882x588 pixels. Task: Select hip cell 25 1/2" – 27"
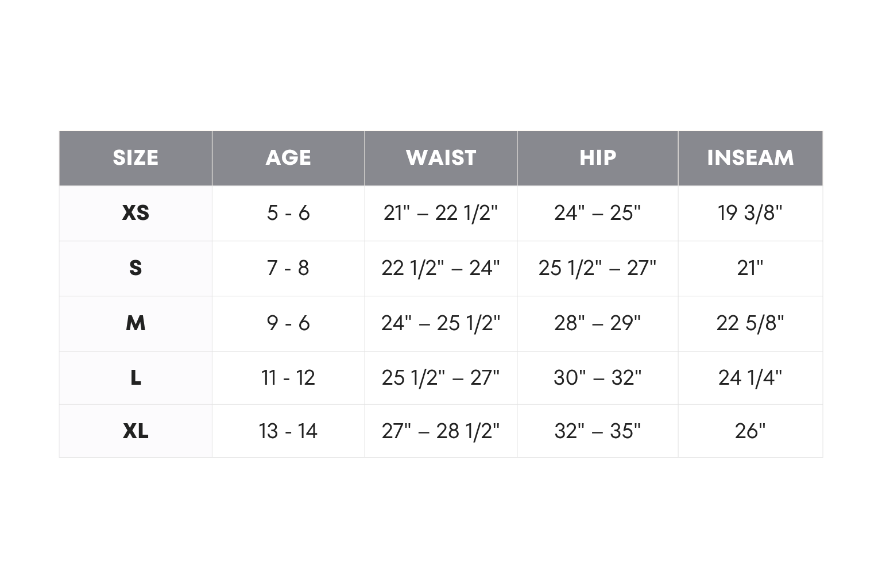coord(598,268)
